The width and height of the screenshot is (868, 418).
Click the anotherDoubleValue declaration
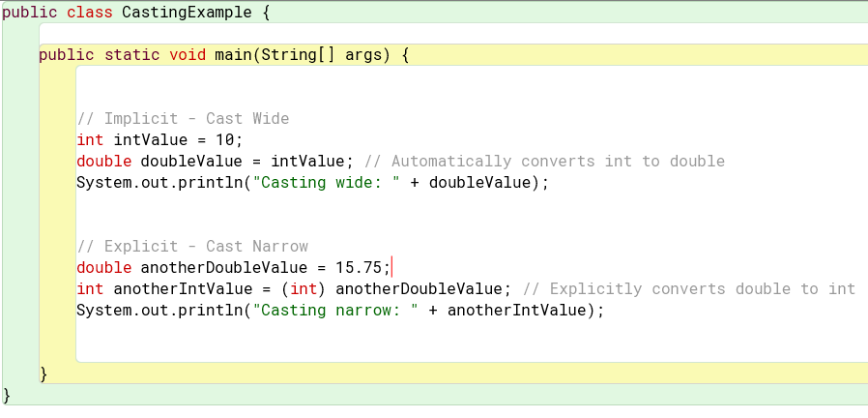pyautogui.click(x=234, y=268)
